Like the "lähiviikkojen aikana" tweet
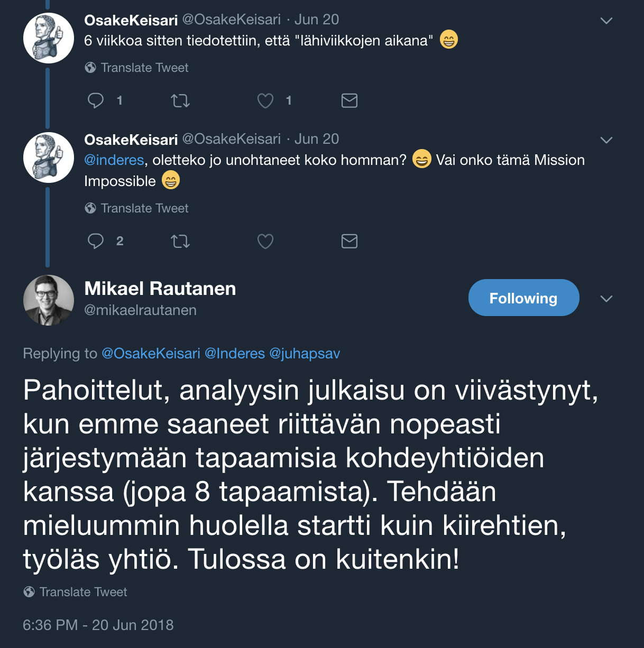644x648 pixels. tap(265, 100)
